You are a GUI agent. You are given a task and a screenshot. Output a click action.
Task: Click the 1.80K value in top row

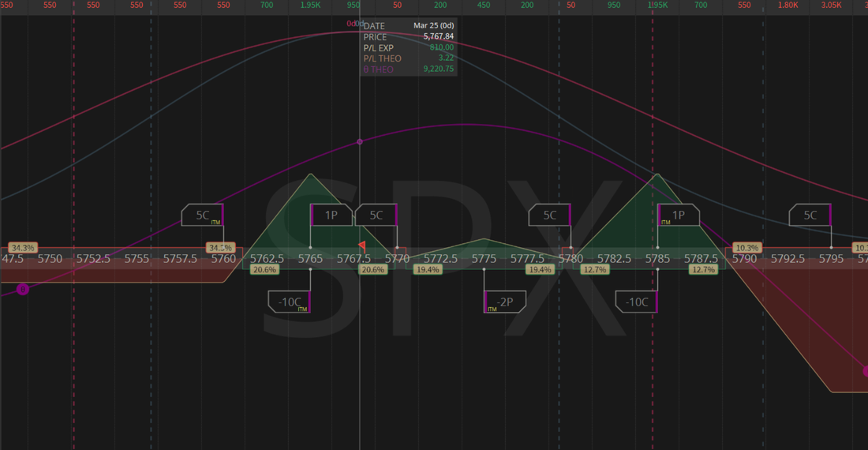point(788,5)
